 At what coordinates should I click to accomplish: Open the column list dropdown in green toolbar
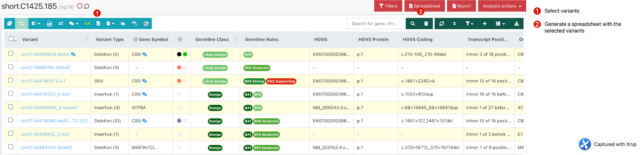tap(500, 24)
